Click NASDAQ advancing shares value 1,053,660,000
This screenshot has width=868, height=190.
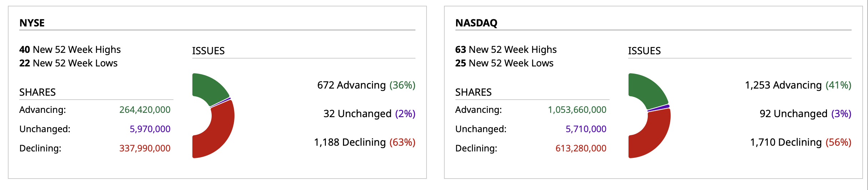pos(577,110)
